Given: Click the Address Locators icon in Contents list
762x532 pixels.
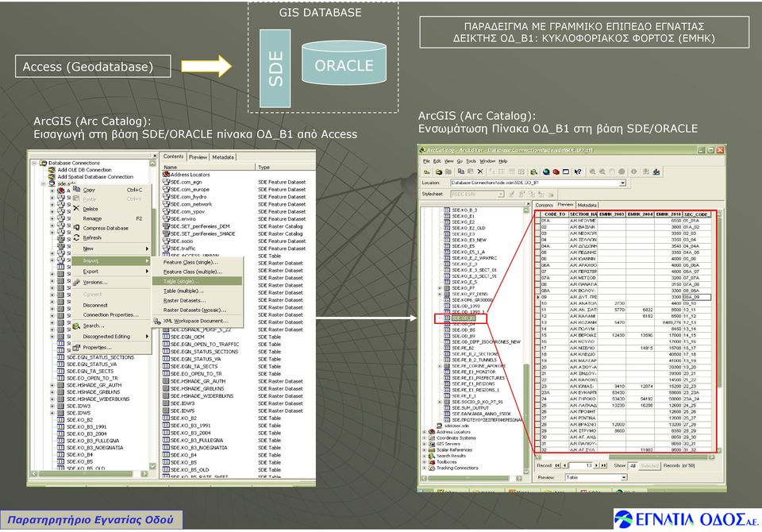Looking at the screenshot, I should 166,174.
